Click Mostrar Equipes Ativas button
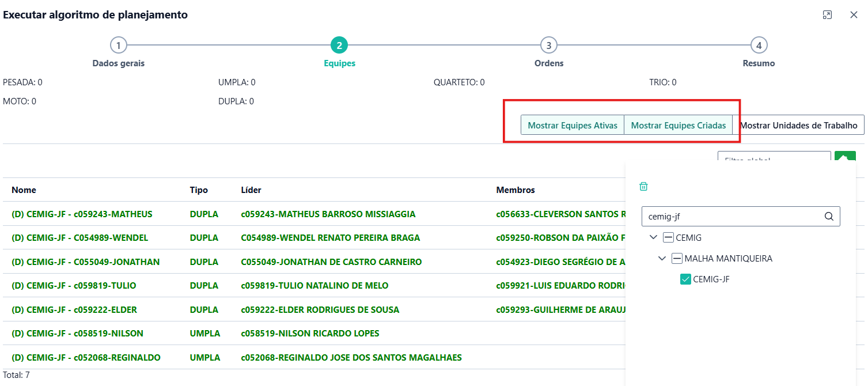This screenshot has height=386, width=868. (x=572, y=125)
